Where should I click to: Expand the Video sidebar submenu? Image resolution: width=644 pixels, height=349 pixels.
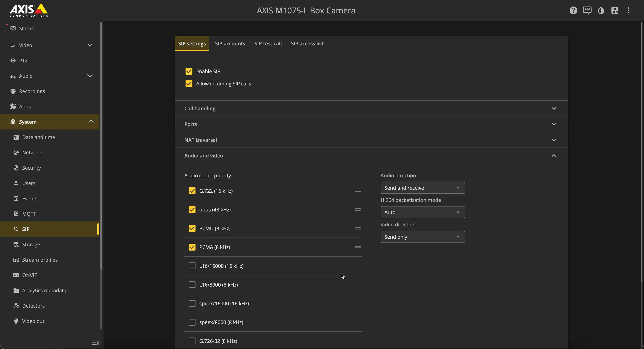click(x=90, y=45)
